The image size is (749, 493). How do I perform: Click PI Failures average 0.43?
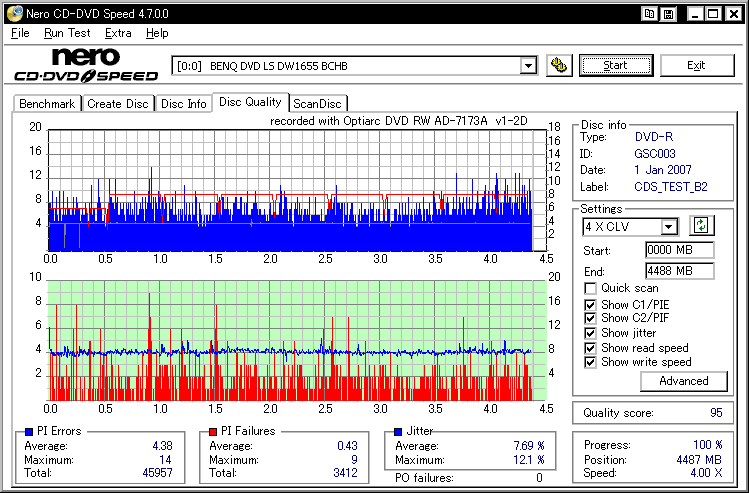[x=347, y=446]
